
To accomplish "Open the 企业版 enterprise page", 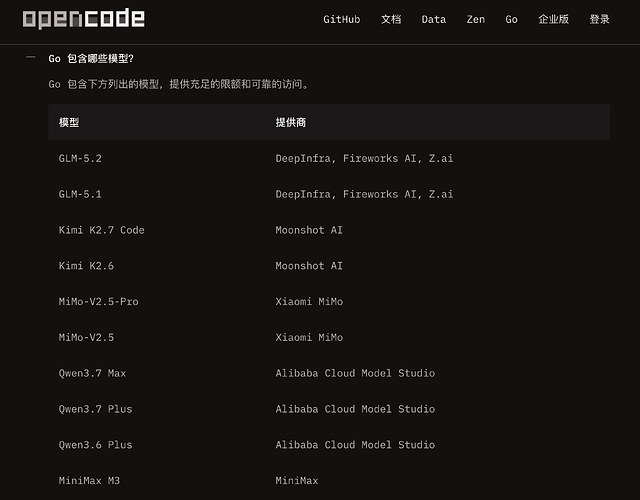I will coord(553,19).
